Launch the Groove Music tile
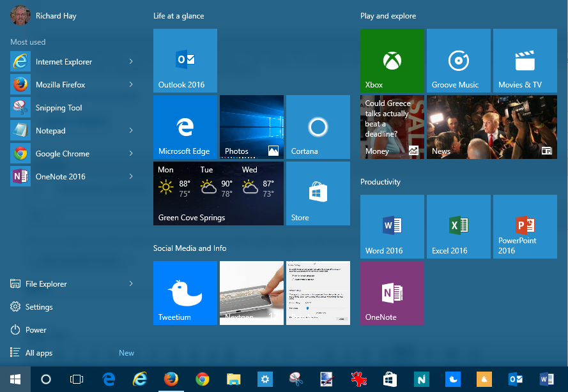 [x=458, y=61]
